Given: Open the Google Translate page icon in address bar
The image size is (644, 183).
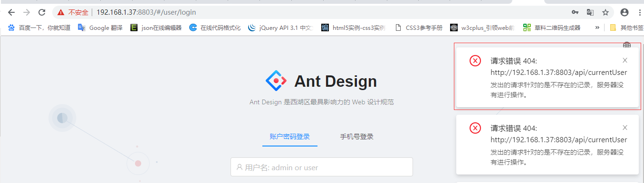Looking at the screenshot, I should (x=590, y=12).
